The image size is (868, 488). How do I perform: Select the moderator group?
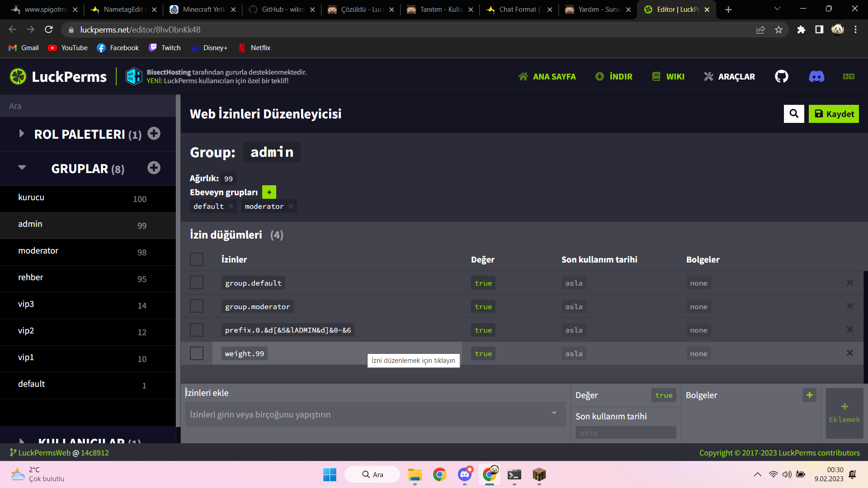tap(88, 252)
